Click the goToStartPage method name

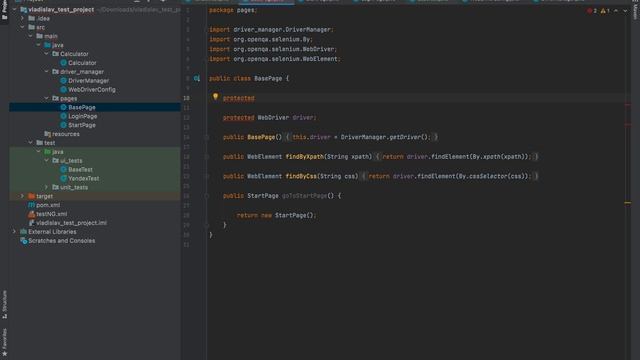304,196
